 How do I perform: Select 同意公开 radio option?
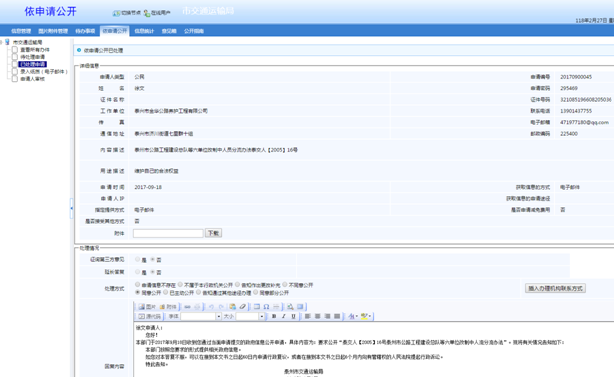click(x=137, y=292)
